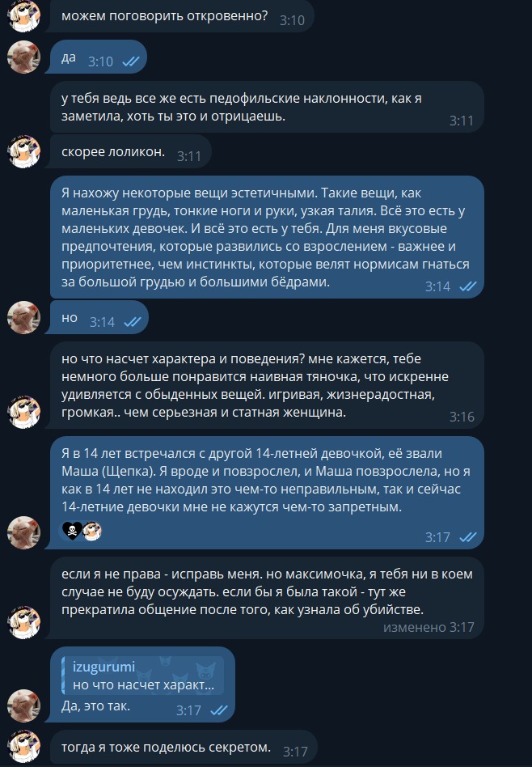Click read check marks next to 'но' 3:14
532x767 pixels.
click(x=132, y=322)
